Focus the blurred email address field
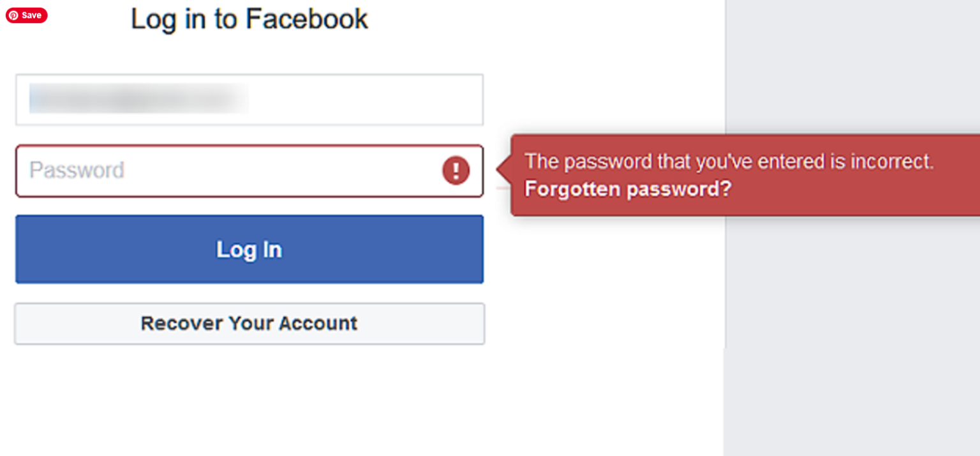Image resolution: width=980 pixels, height=456 pixels. pos(249,100)
